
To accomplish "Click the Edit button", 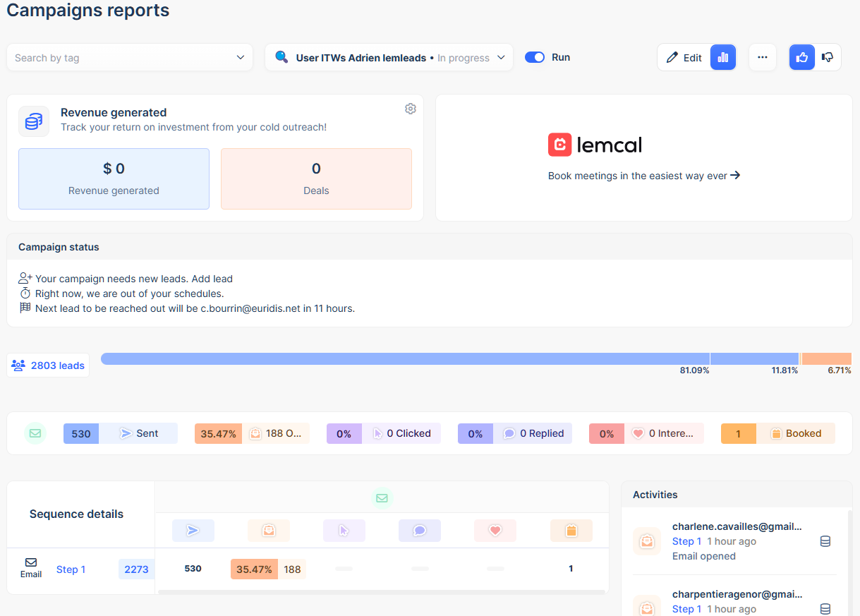I will tap(684, 58).
